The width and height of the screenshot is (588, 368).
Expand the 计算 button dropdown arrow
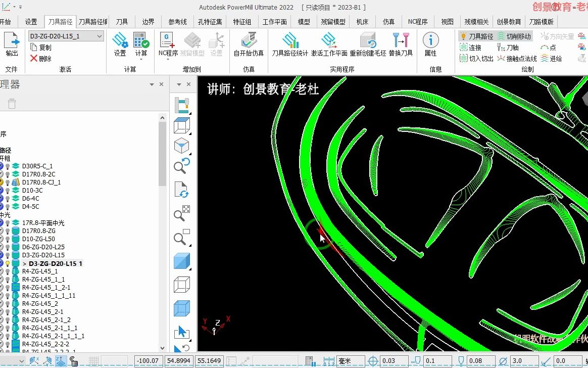coord(141,59)
